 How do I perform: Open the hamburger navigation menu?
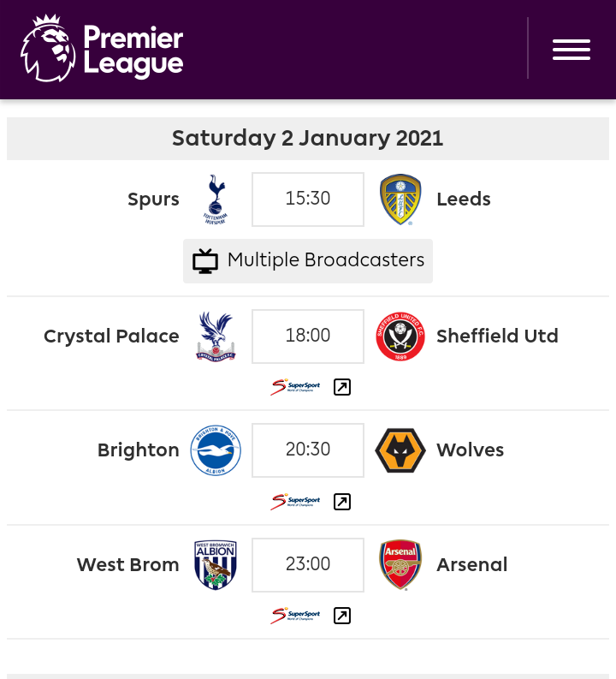571,50
